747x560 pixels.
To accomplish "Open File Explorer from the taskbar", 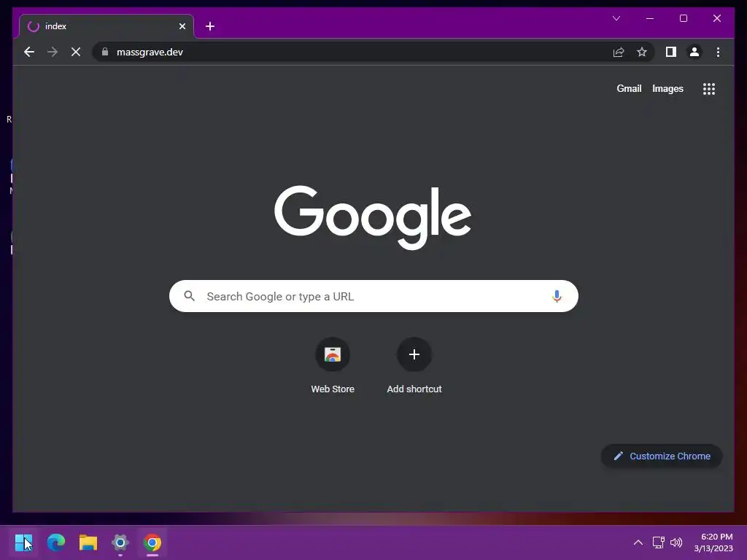I will pos(88,542).
